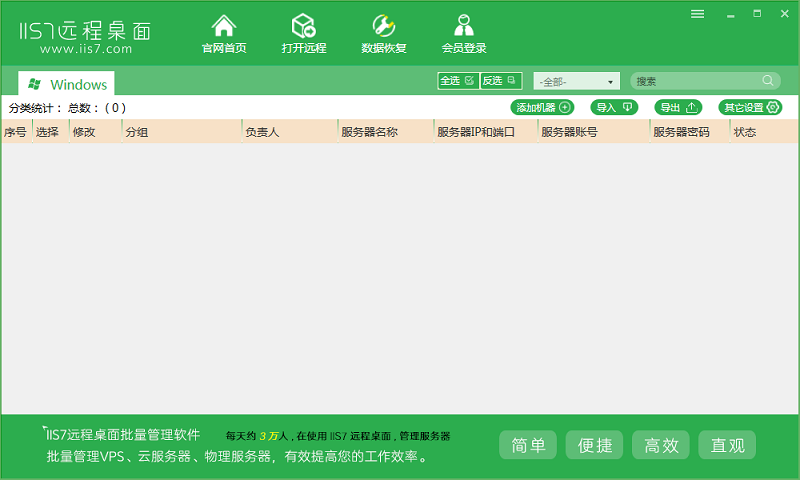This screenshot has width=800, height=480.
Task: Click the search magnifier icon
Action: click(768, 81)
